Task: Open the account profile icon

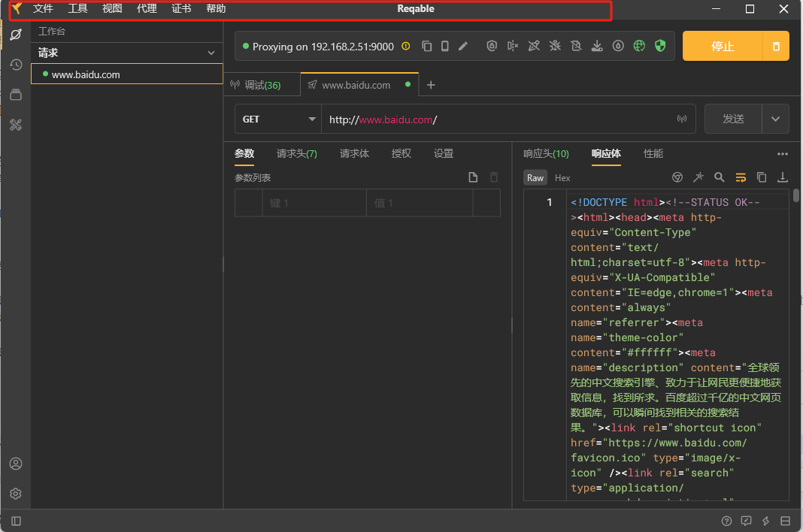Action: click(16, 464)
